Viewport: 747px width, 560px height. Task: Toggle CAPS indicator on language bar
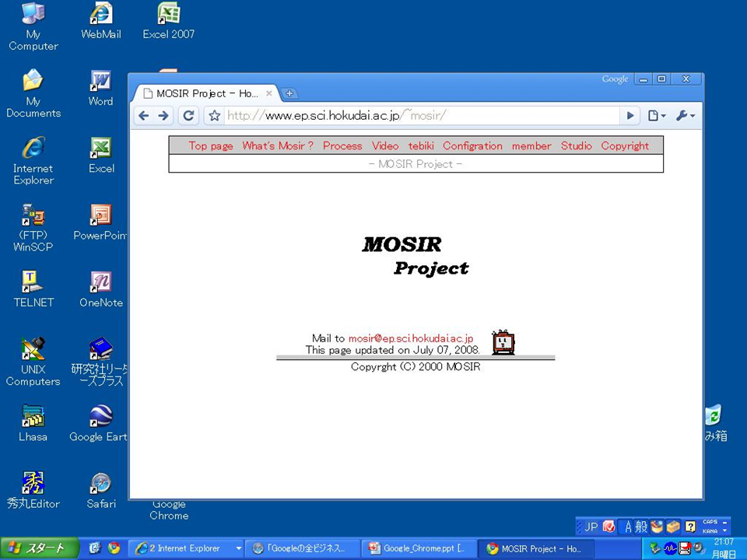point(710,522)
